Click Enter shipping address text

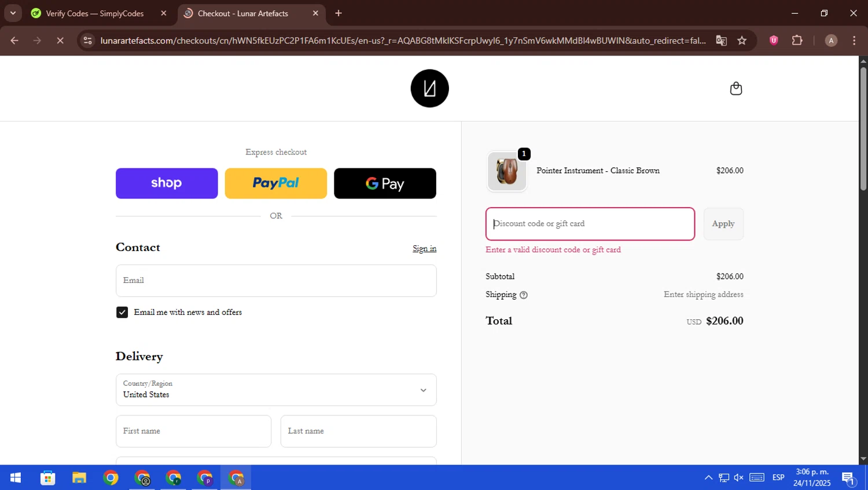(x=703, y=294)
